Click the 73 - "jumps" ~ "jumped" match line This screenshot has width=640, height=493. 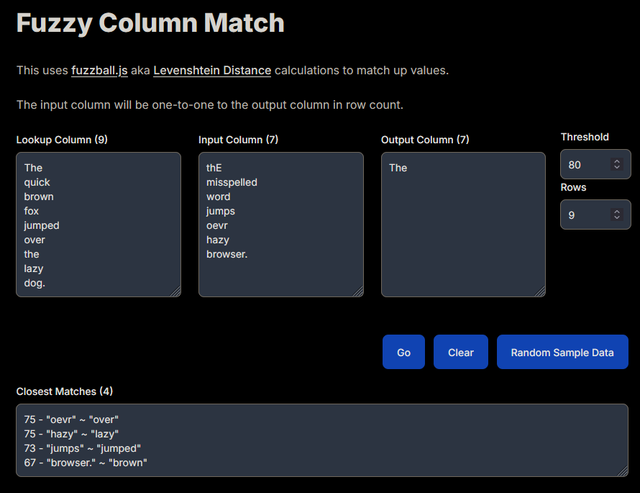[82, 448]
